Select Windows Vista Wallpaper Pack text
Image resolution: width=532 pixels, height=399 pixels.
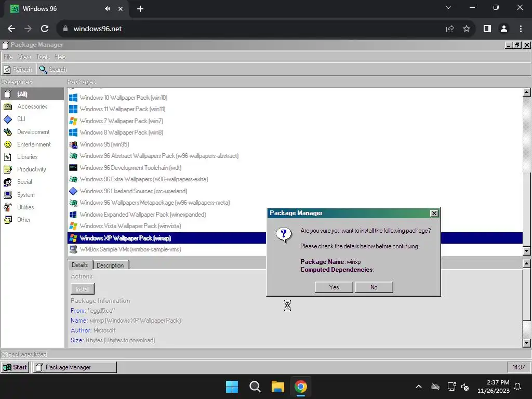(130, 226)
